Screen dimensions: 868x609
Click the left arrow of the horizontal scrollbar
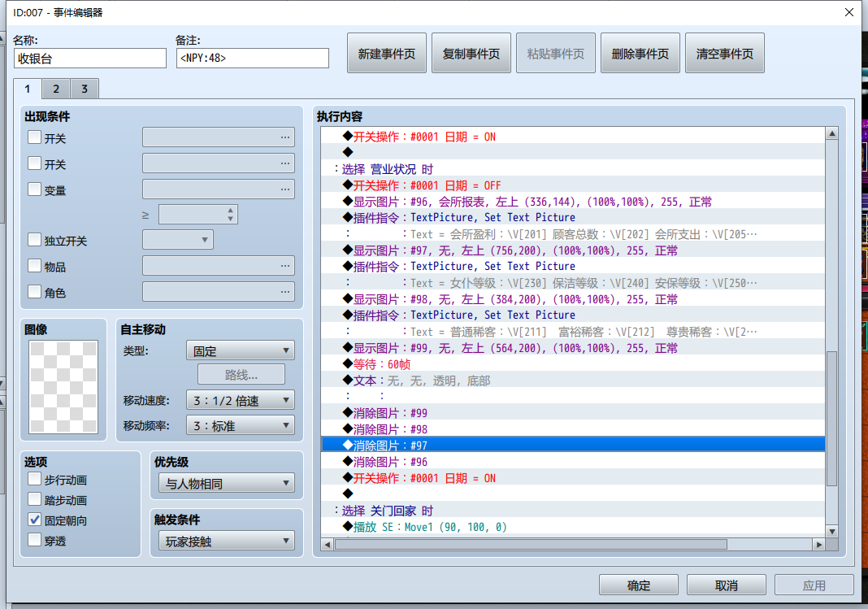(328, 545)
